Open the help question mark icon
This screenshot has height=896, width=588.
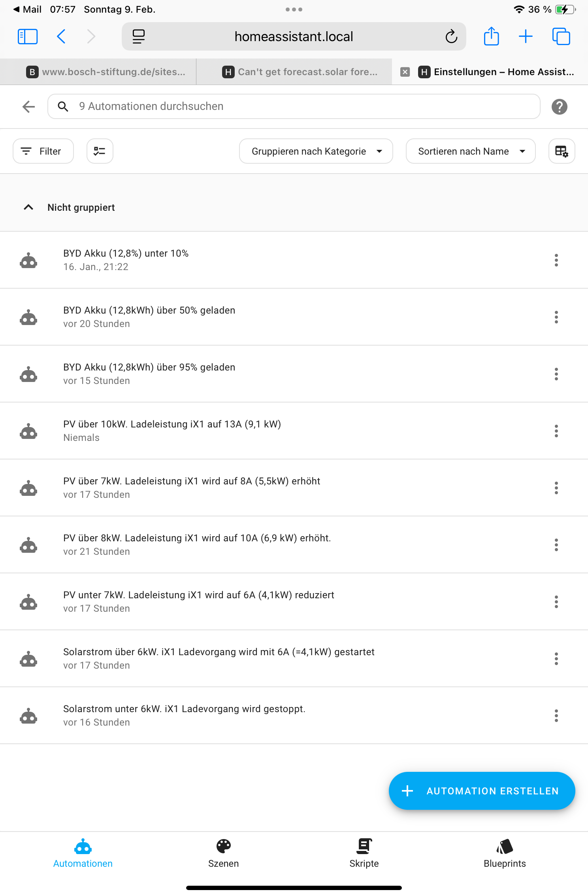pos(559,107)
